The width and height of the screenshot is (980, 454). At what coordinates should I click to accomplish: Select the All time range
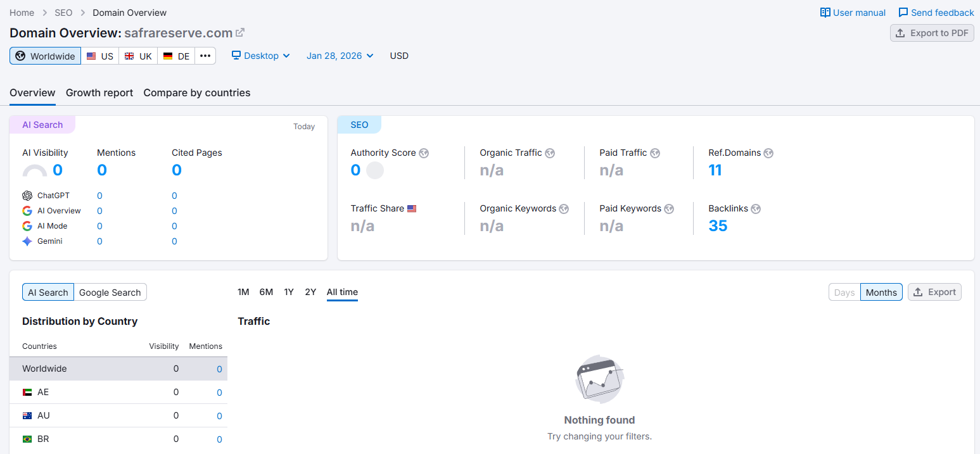coord(342,292)
